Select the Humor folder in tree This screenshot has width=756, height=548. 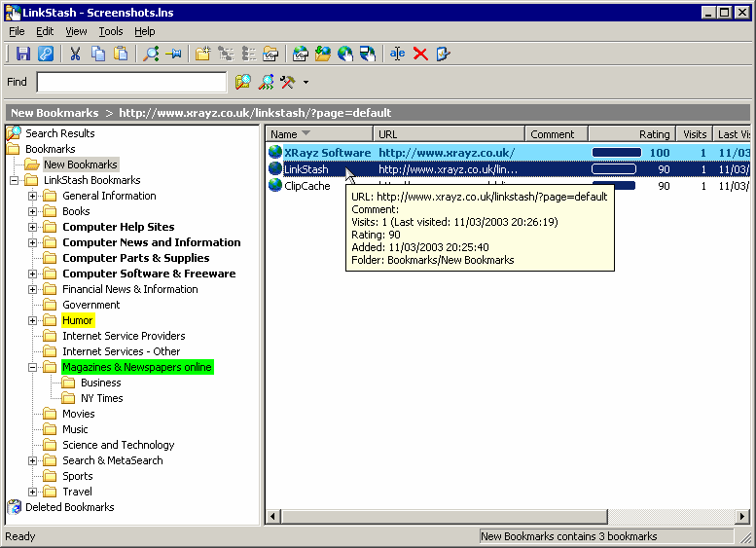[x=77, y=320]
